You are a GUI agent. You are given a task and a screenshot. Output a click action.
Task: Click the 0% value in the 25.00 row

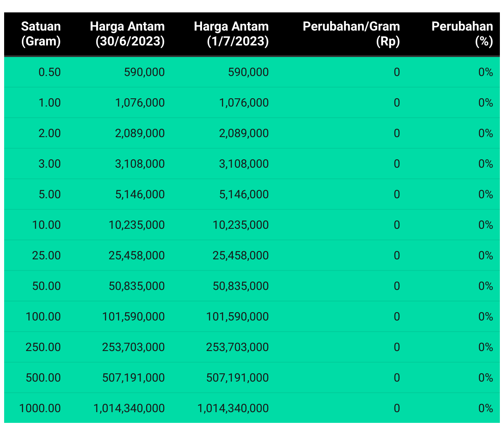tap(486, 256)
